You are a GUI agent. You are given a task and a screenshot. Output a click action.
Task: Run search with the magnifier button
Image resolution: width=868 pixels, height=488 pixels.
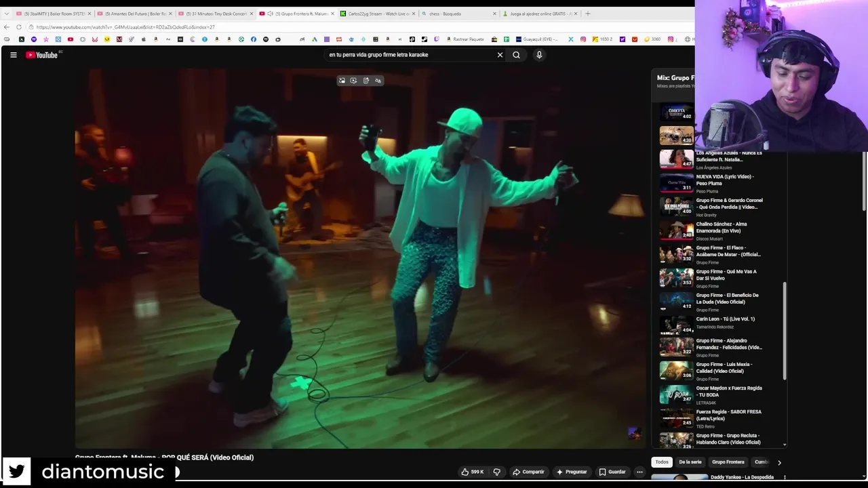tap(516, 55)
